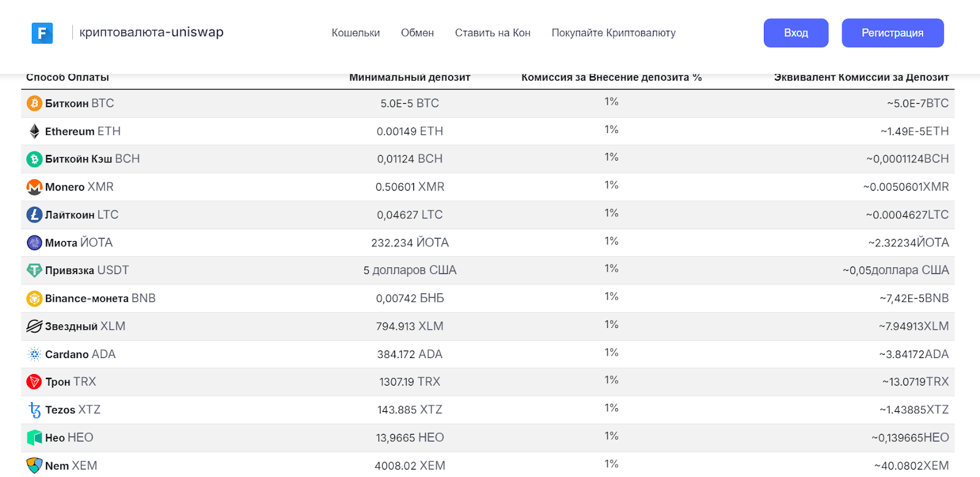Click the Tezos XTZ icon
Screen dimensions: 980x477
click(34, 410)
